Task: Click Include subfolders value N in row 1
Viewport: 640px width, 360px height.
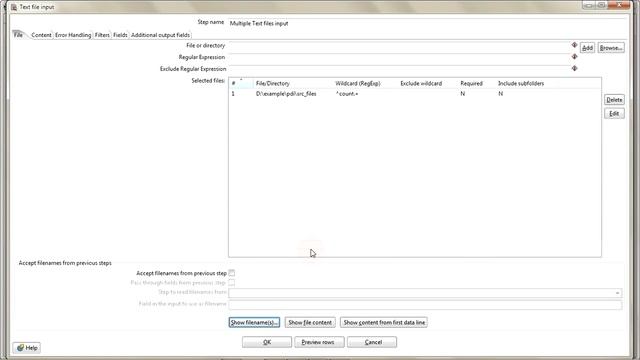Action: (501, 93)
